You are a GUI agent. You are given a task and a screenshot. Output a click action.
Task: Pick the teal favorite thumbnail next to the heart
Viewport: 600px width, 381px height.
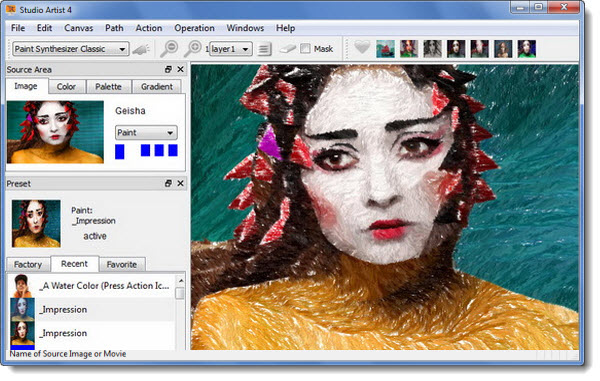385,49
